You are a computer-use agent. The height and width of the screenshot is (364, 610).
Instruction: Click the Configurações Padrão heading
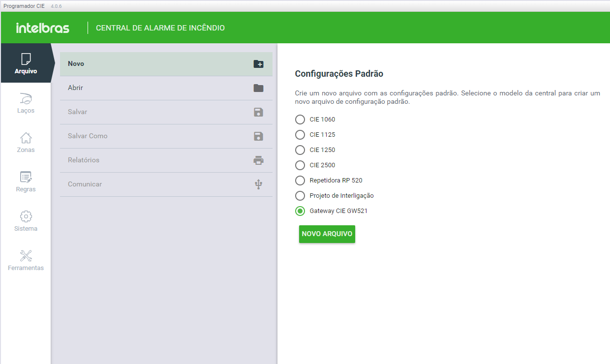[x=339, y=74]
